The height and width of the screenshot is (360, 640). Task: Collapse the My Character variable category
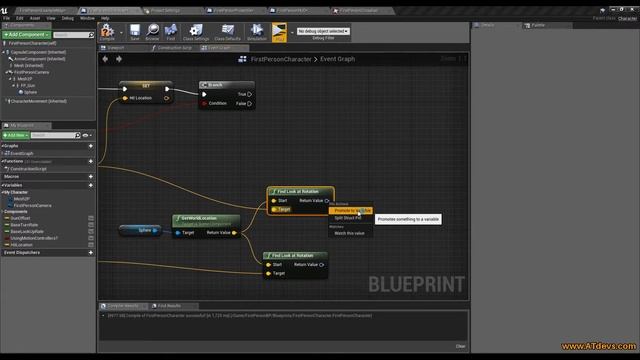pos(2,192)
